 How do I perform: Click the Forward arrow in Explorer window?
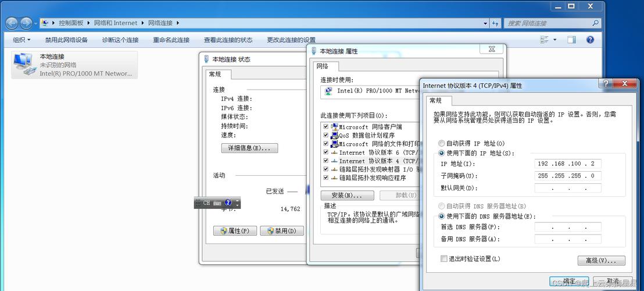[x=26, y=23]
